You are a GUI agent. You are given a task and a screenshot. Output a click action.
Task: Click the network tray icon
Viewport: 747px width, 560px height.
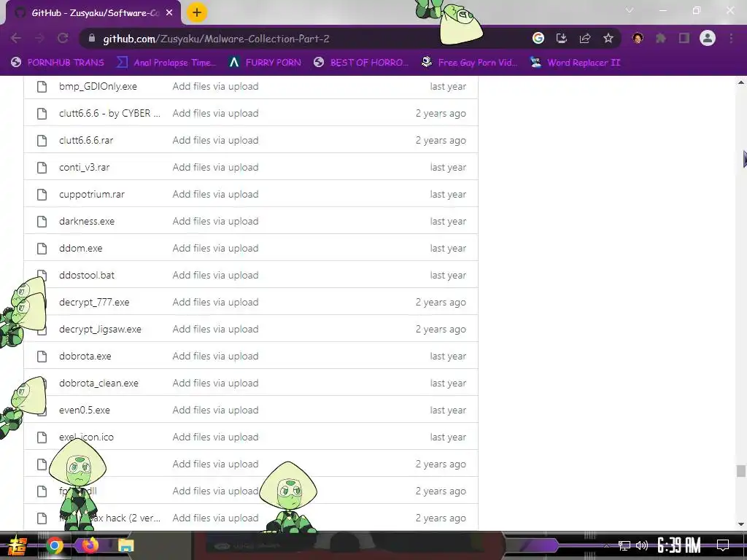[x=624, y=545]
